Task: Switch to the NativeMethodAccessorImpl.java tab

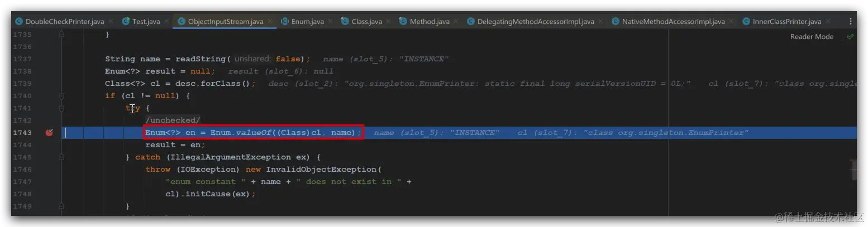Action: tap(674, 22)
